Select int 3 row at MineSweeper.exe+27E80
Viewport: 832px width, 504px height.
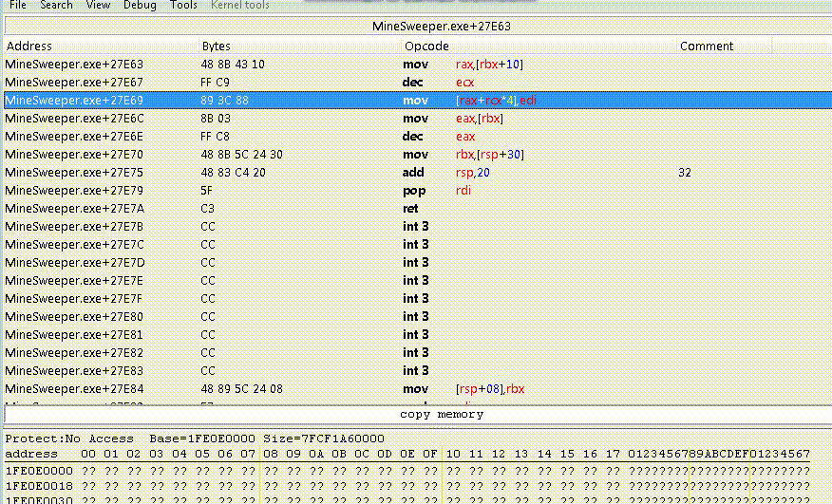click(x=418, y=317)
